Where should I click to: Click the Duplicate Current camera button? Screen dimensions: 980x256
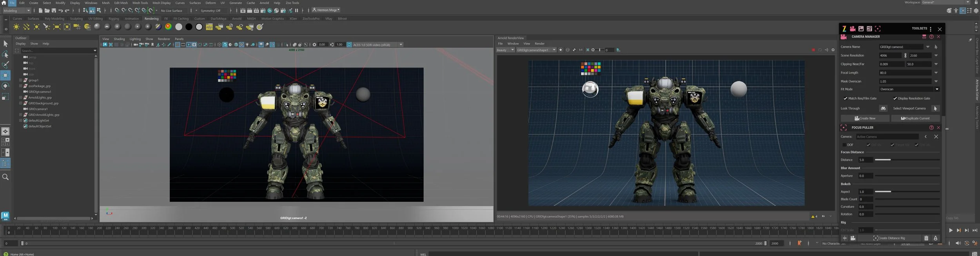click(916, 118)
